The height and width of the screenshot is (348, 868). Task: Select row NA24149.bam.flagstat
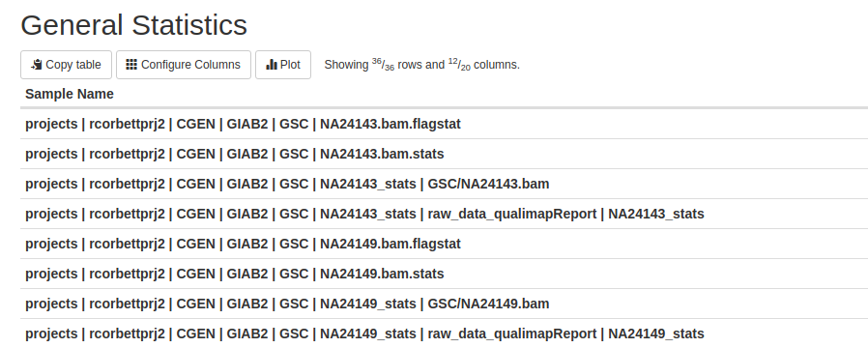coord(444,244)
